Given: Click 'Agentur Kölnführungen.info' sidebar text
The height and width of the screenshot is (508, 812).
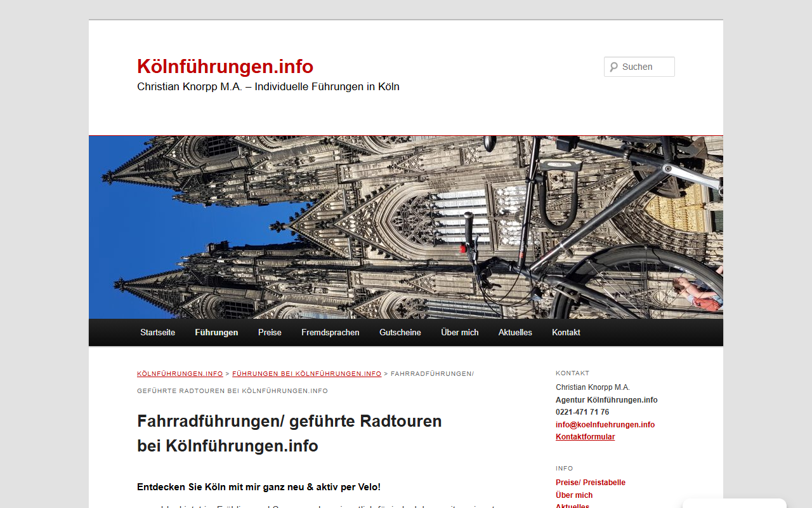Looking at the screenshot, I should click(606, 400).
